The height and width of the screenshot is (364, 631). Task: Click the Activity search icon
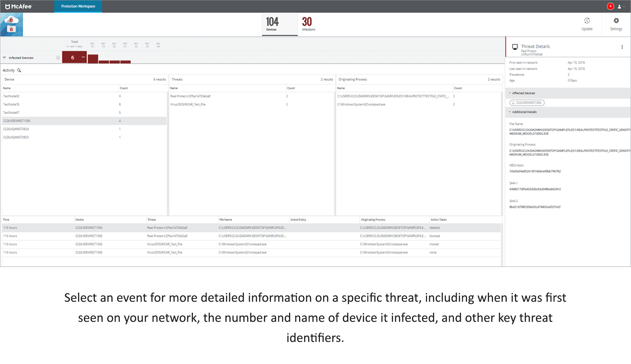(x=19, y=70)
